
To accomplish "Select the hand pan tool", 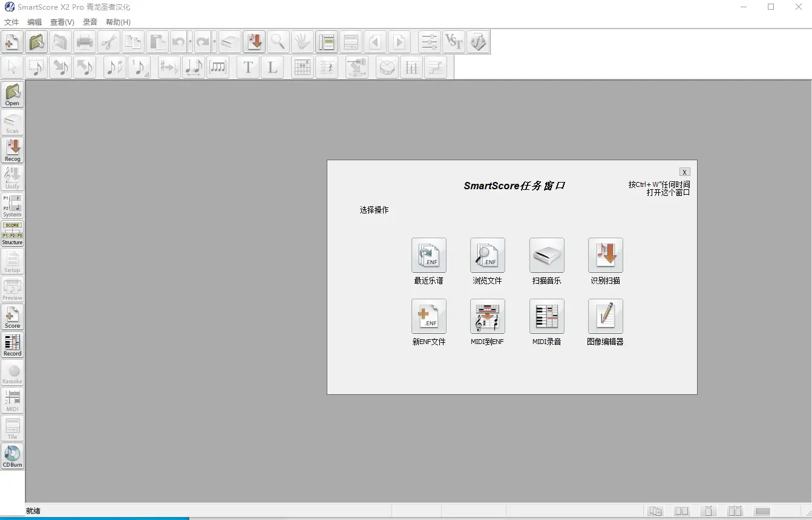I will [x=303, y=42].
